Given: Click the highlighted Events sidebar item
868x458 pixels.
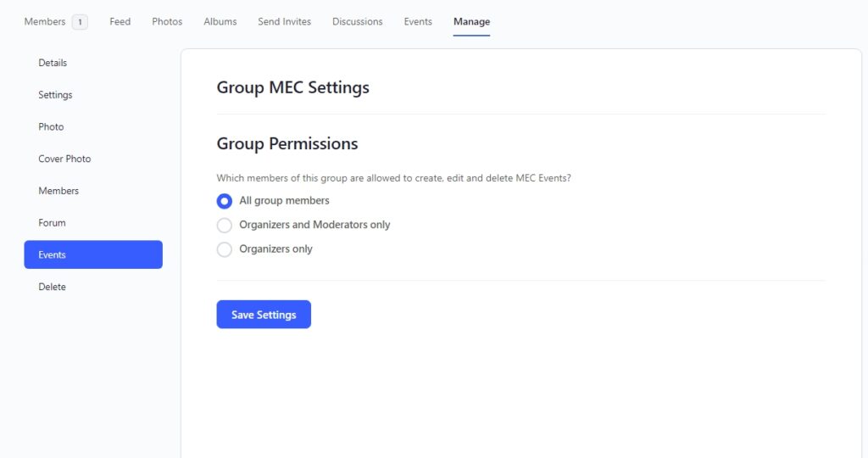Looking at the screenshot, I should click(x=93, y=254).
